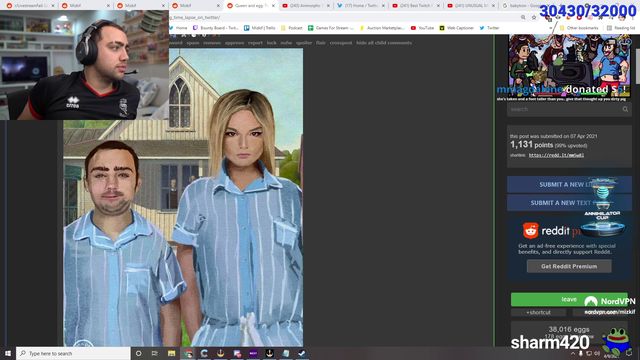Click the flair link
The image size is (640, 360).
[x=321, y=42]
